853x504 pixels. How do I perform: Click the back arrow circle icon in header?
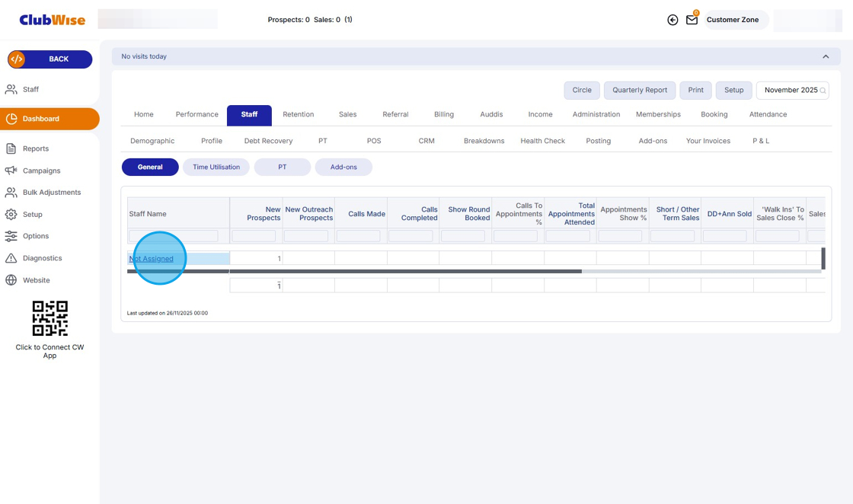click(x=672, y=21)
